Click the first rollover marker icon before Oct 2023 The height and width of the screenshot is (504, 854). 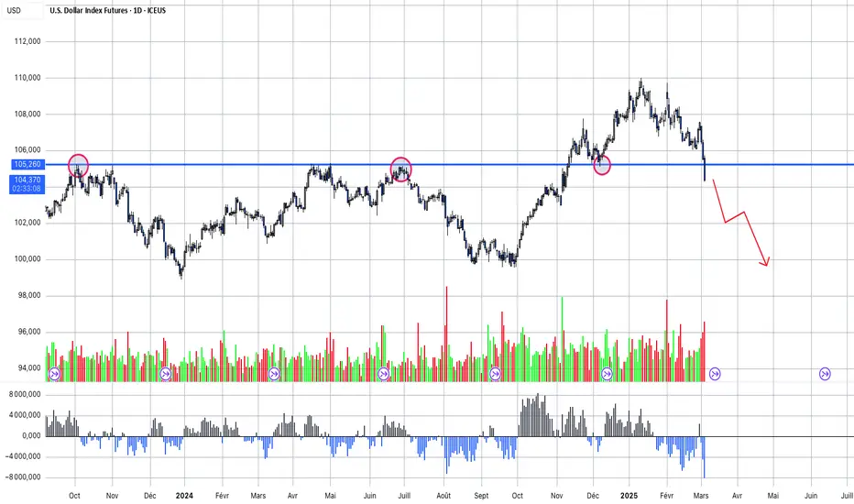tap(54, 374)
